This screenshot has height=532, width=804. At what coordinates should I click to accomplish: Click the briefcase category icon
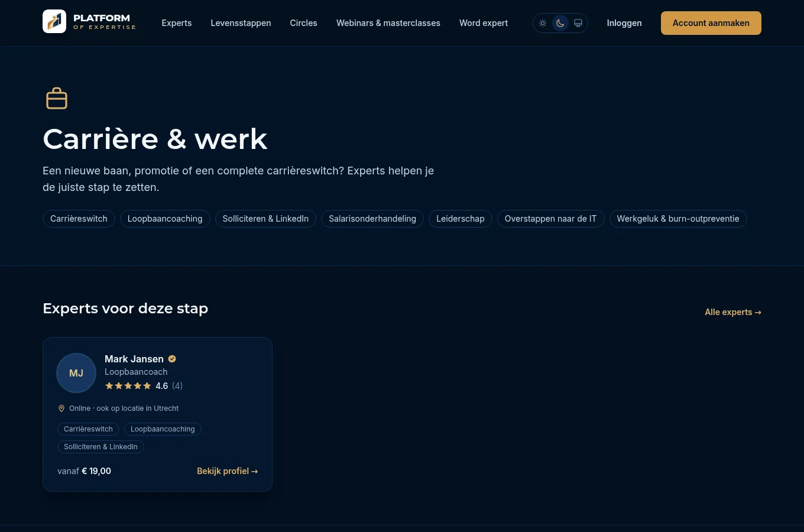click(57, 99)
